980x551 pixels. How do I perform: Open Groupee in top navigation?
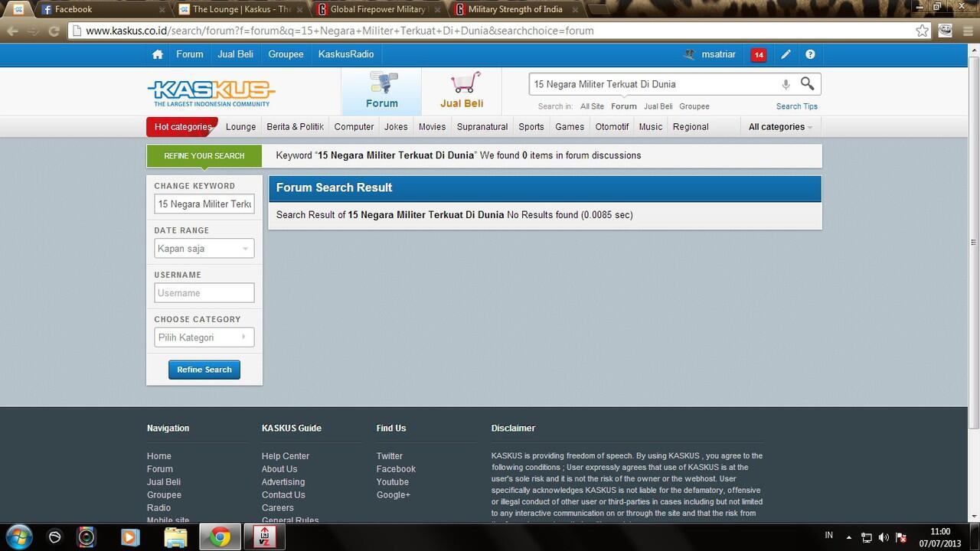pos(286,54)
